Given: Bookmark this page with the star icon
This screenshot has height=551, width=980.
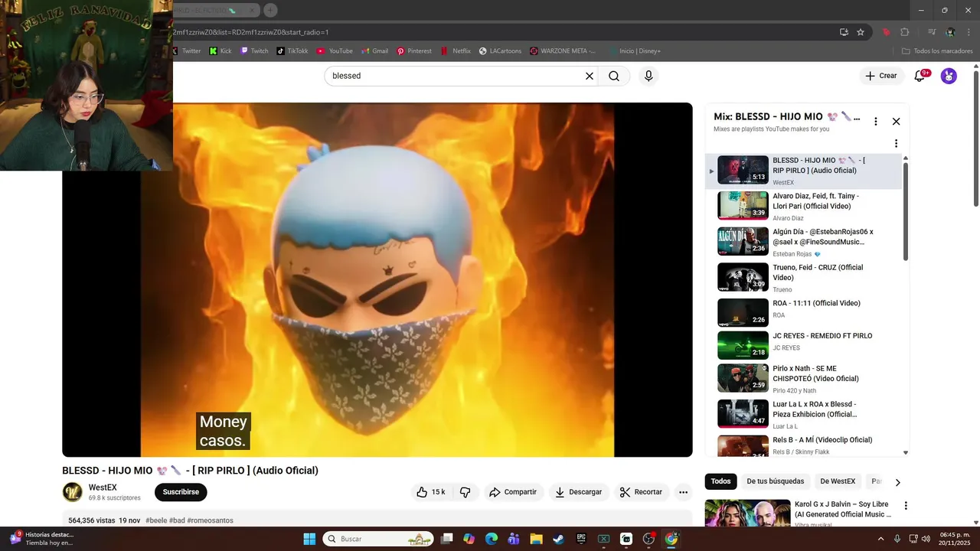Looking at the screenshot, I should point(861,32).
